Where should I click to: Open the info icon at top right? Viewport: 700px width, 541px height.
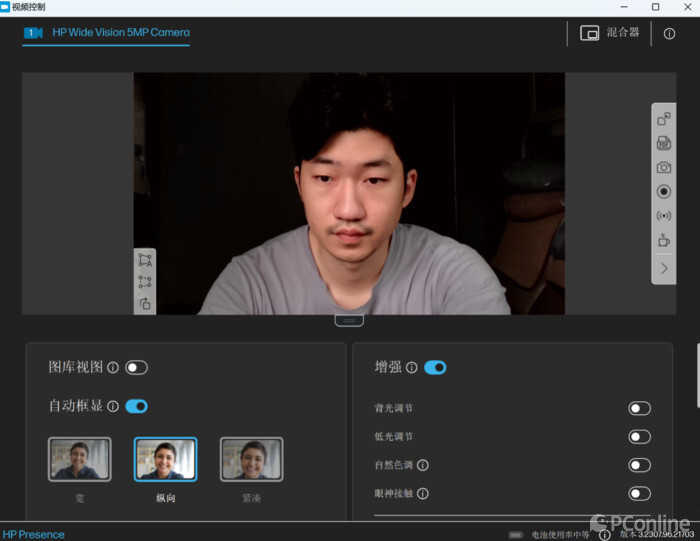(669, 33)
